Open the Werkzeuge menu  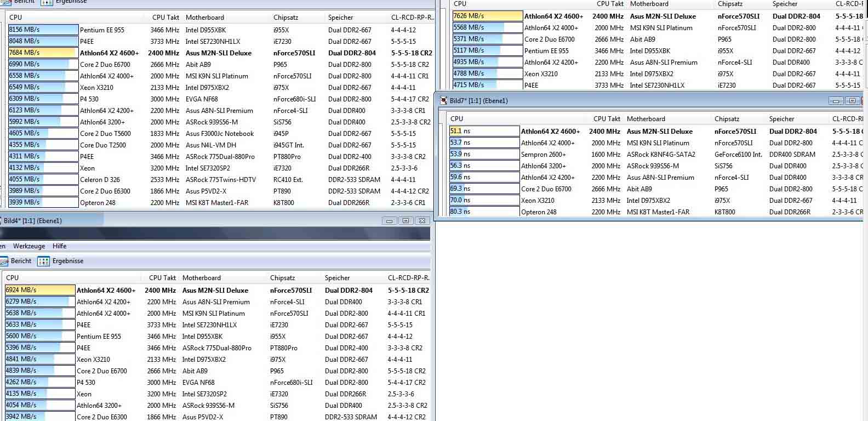(x=29, y=246)
